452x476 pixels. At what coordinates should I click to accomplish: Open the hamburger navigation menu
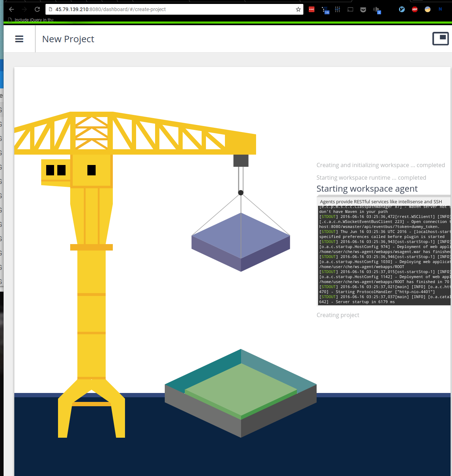pyautogui.click(x=19, y=39)
